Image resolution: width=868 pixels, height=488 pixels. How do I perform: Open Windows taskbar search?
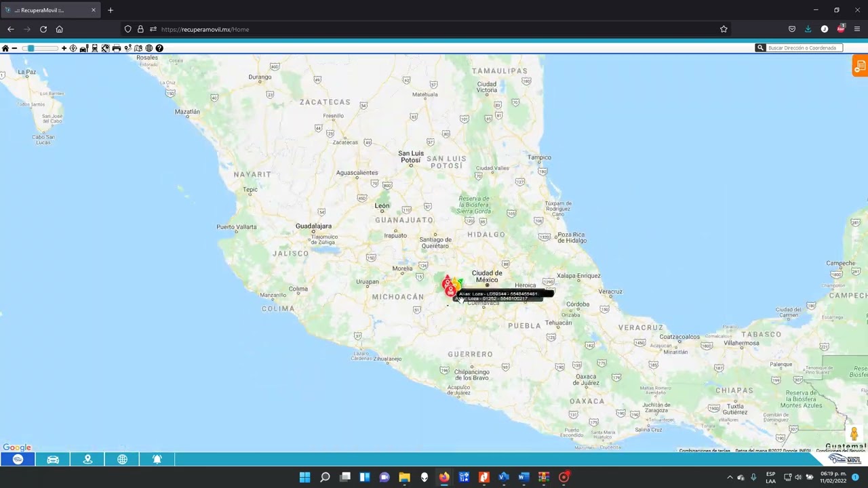coord(325,477)
